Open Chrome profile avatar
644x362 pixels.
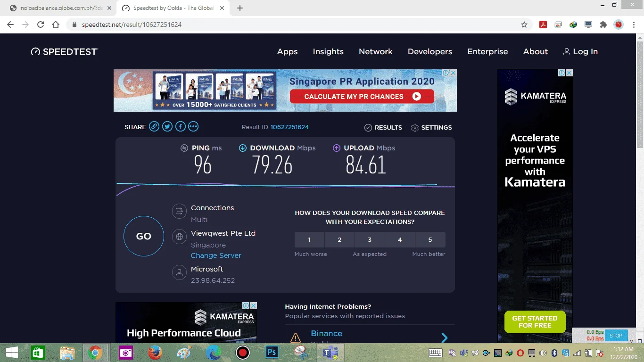(x=619, y=25)
